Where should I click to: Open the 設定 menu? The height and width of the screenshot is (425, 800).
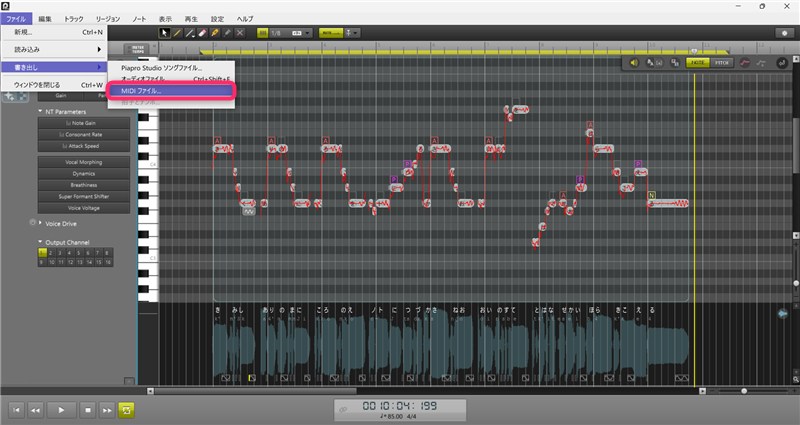pyautogui.click(x=217, y=19)
